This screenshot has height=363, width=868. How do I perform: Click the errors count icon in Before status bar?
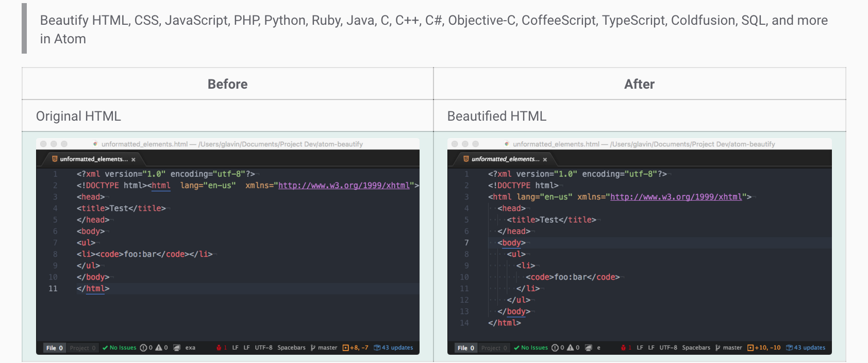143,348
